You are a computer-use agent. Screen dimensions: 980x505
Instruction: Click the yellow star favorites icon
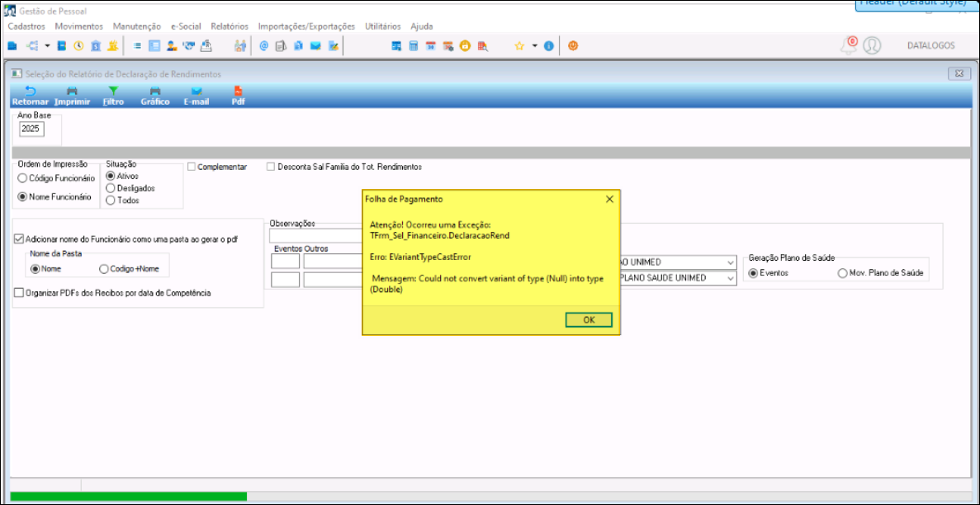(x=519, y=46)
